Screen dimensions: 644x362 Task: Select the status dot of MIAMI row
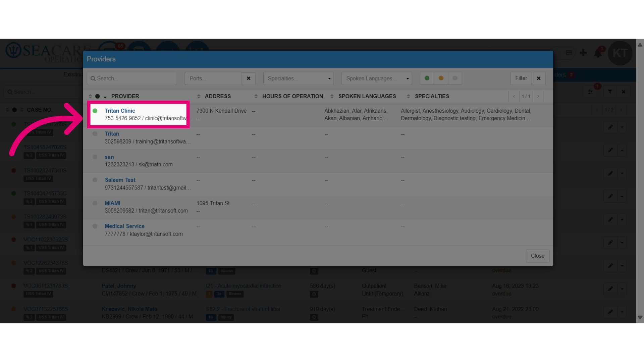coord(95,203)
